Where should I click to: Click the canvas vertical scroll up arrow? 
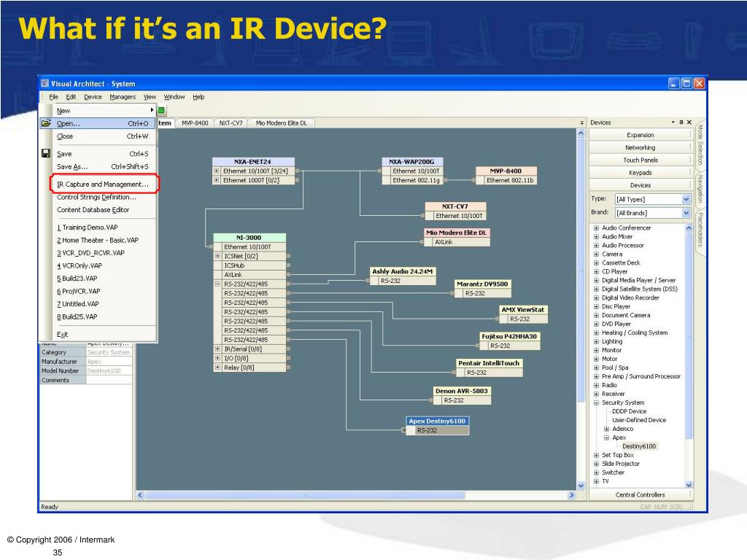point(581,134)
